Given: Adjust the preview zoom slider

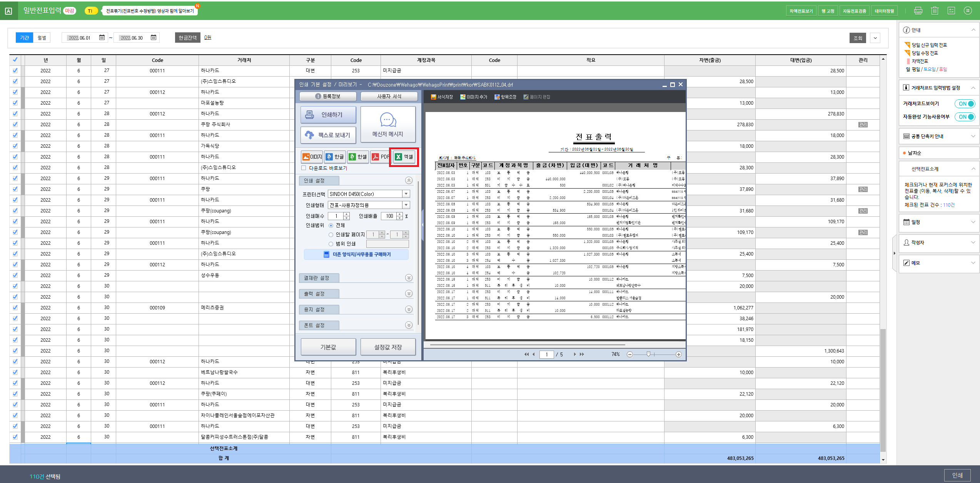Looking at the screenshot, I should [648, 354].
